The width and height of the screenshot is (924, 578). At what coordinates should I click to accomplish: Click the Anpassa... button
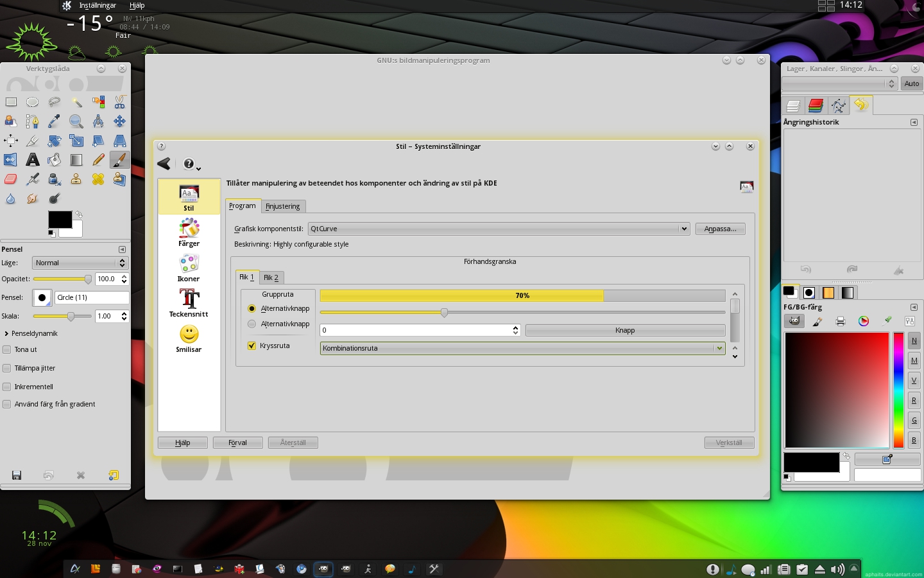click(721, 229)
